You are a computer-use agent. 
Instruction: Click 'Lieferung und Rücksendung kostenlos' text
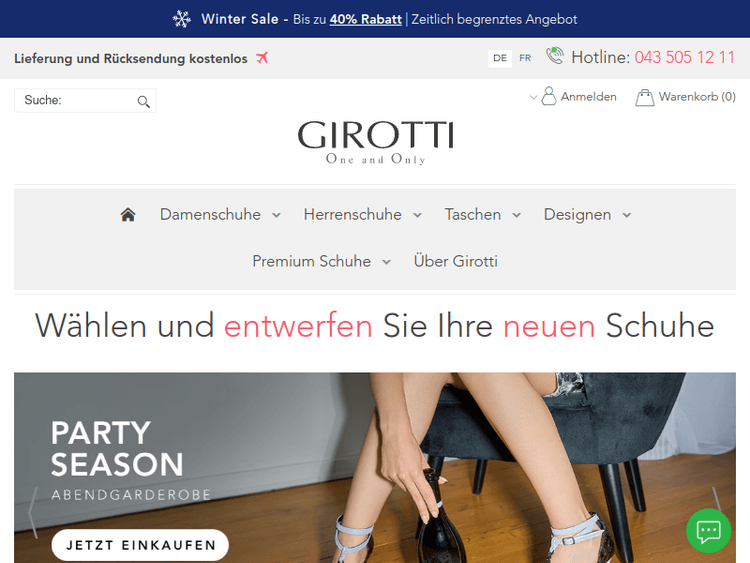131,59
